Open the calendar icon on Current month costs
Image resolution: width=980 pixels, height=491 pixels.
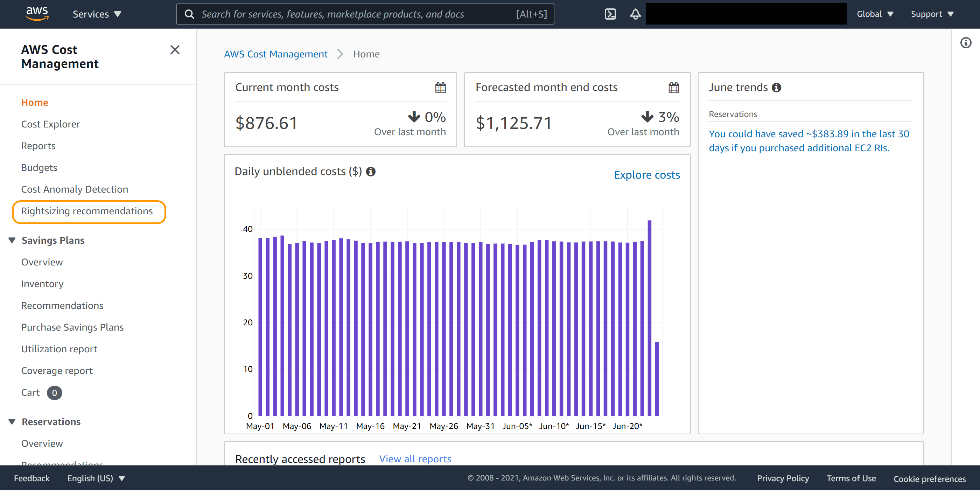[440, 87]
